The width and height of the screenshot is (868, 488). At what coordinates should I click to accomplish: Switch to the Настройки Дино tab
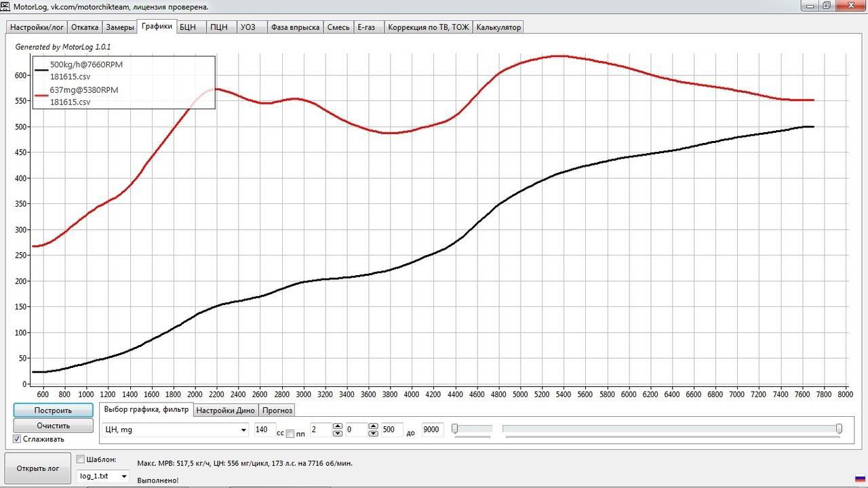(225, 410)
